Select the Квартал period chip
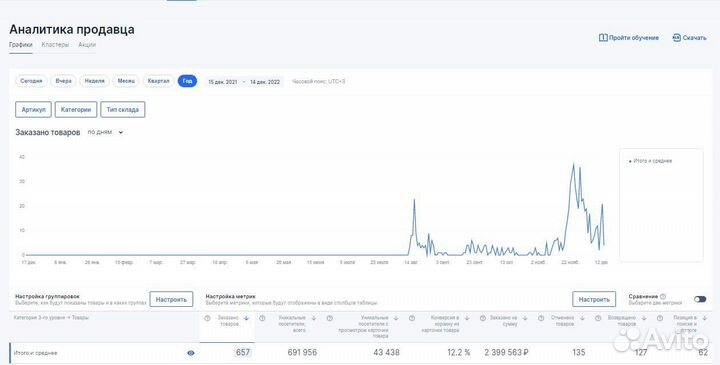Image resolution: width=720 pixels, height=365 pixels. [x=158, y=81]
